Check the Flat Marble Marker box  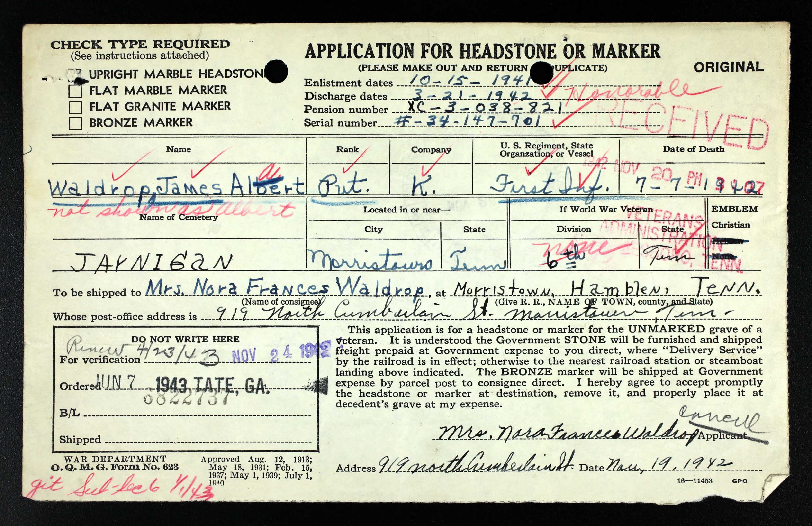75,91
